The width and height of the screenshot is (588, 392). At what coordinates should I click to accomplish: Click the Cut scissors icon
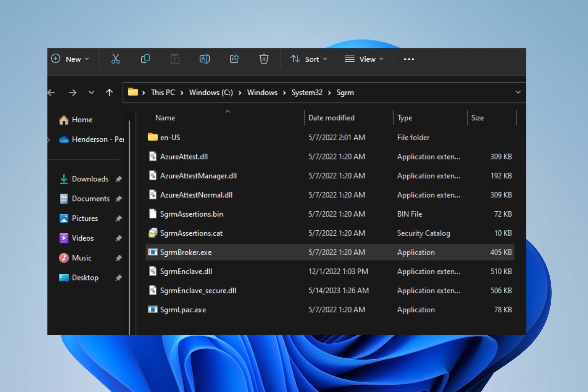115,59
